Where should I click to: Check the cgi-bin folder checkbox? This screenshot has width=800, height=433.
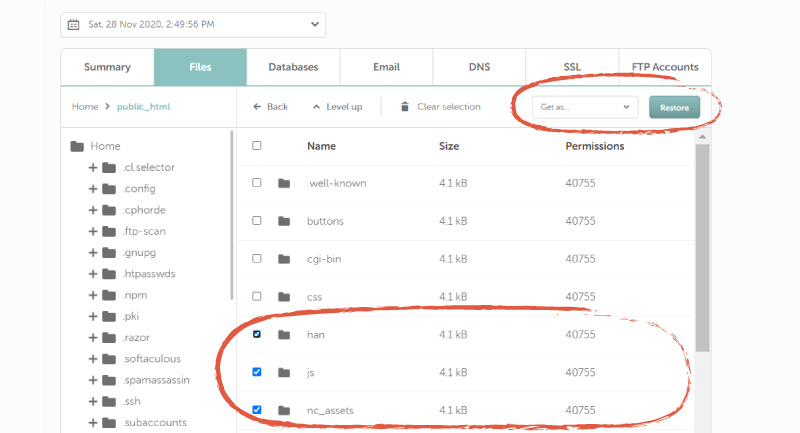pyautogui.click(x=257, y=259)
